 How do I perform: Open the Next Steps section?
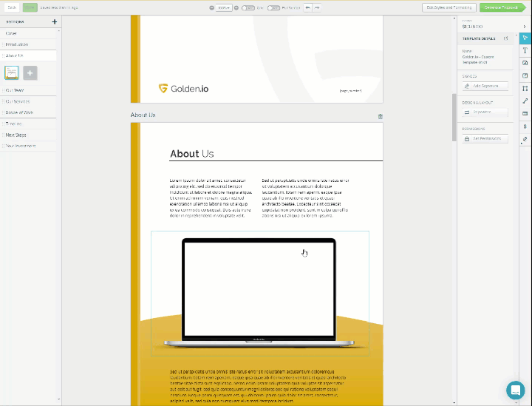point(29,135)
